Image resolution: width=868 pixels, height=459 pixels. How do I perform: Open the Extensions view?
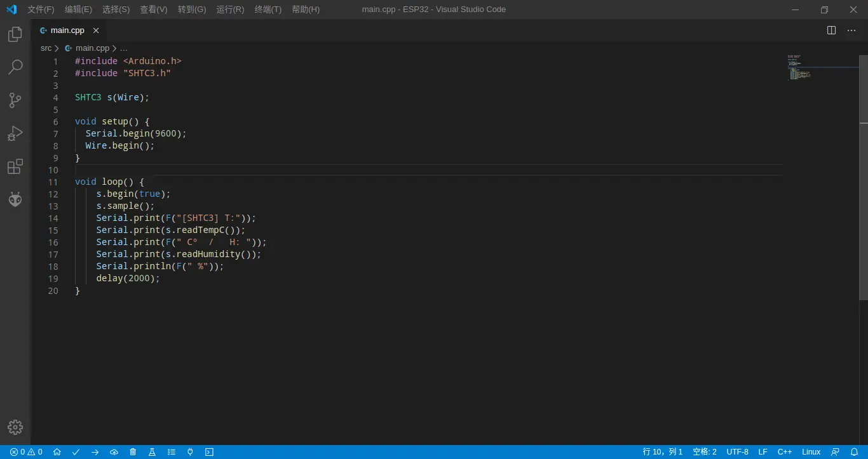[15, 166]
